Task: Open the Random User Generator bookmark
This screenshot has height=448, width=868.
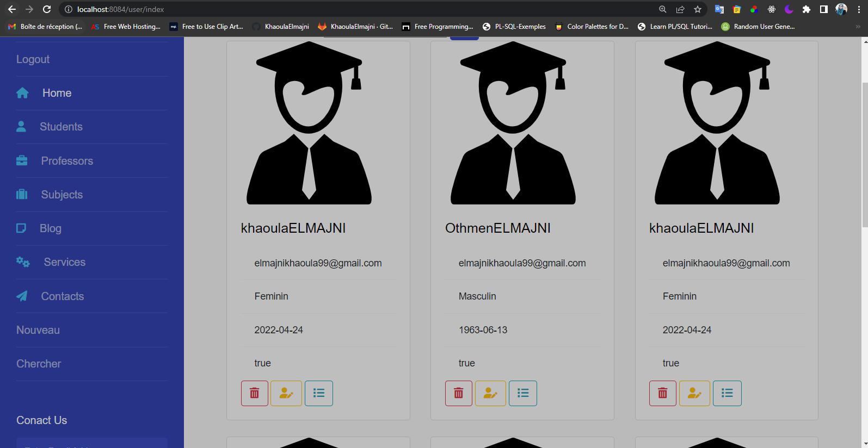Action: pyautogui.click(x=758, y=27)
